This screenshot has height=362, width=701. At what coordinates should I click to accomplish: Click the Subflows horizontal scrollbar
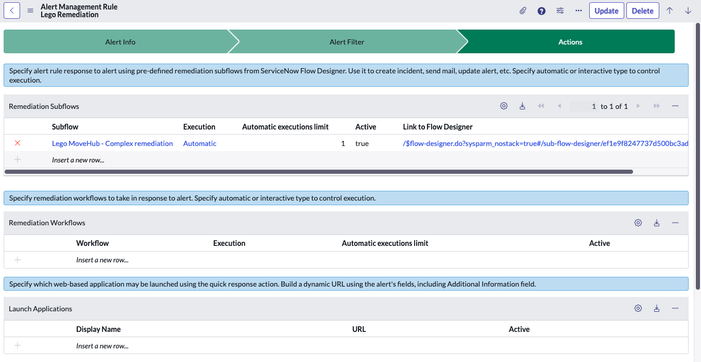[319, 171]
